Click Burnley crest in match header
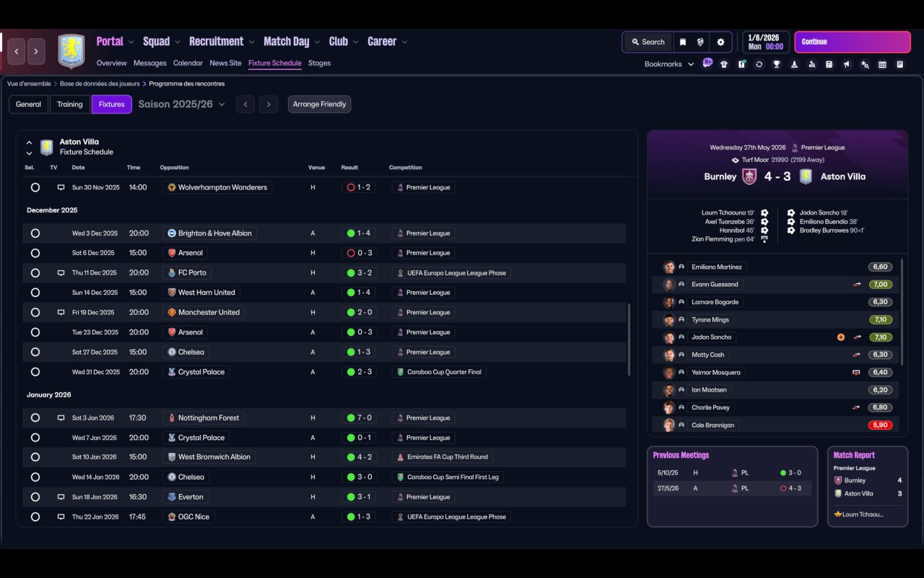This screenshot has width=924, height=578. (x=750, y=176)
